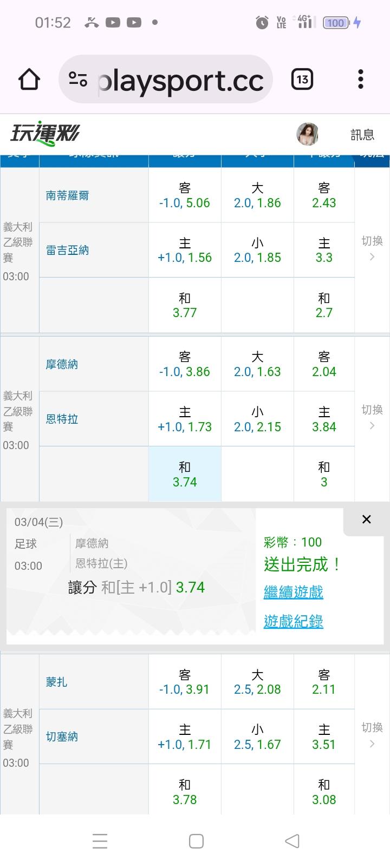Open the Android recent apps menu

pos(100,841)
